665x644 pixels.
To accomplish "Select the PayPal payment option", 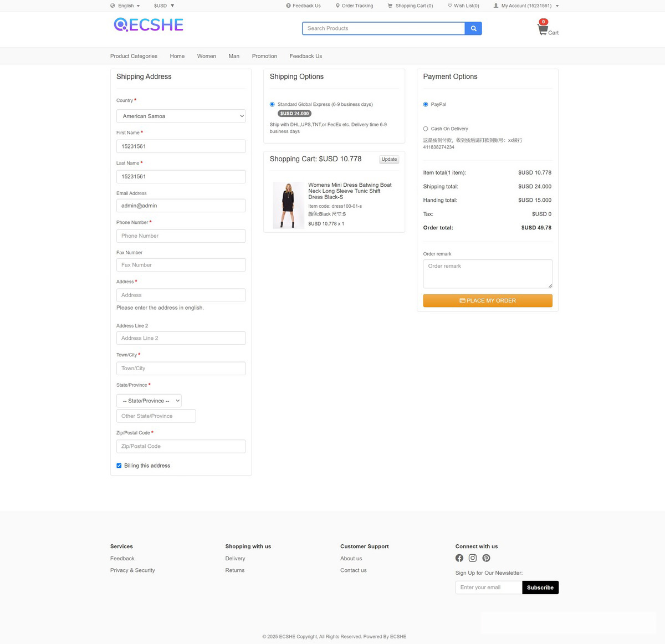I will pos(426,104).
